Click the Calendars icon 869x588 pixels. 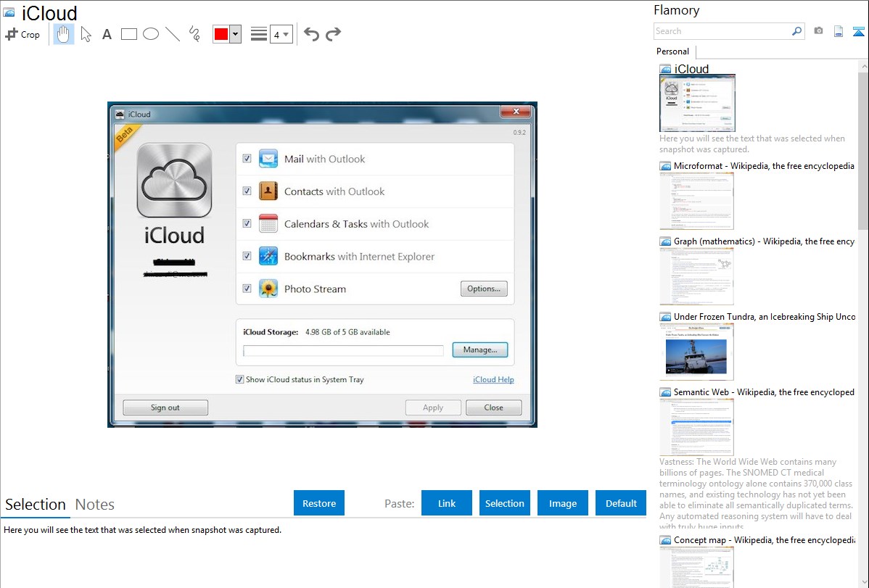click(x=268, y=224)
